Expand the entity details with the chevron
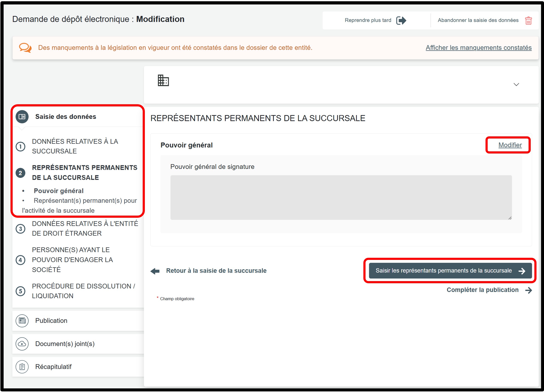 (x=516, y=84)
